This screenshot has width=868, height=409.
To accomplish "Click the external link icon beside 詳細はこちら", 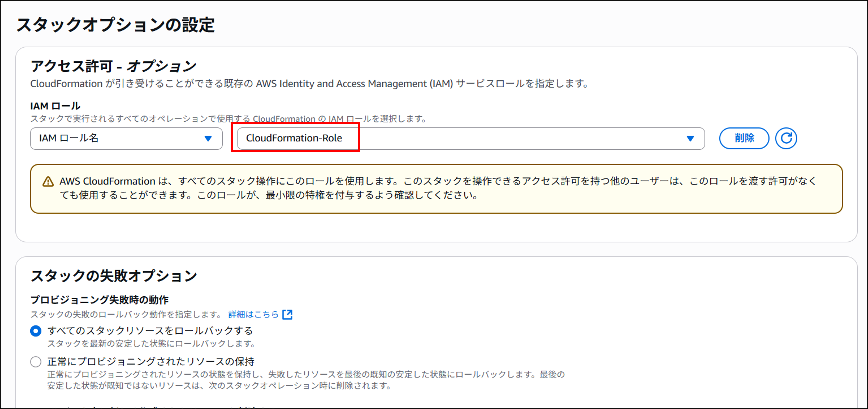I will 287,315.
